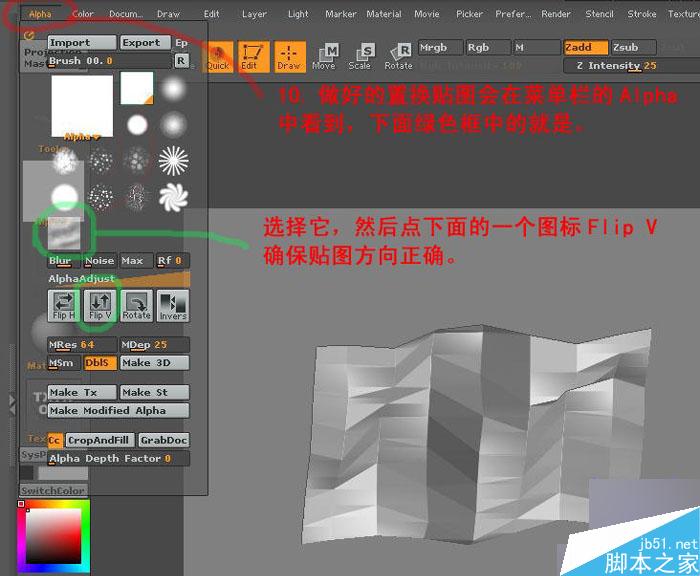Select the Scale tool

(361, 57)
